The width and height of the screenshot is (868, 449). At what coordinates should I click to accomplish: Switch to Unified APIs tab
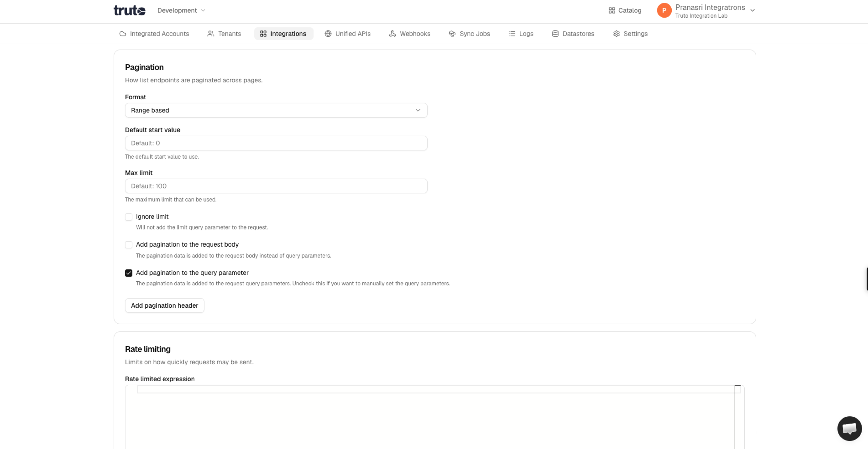(348, 34)
